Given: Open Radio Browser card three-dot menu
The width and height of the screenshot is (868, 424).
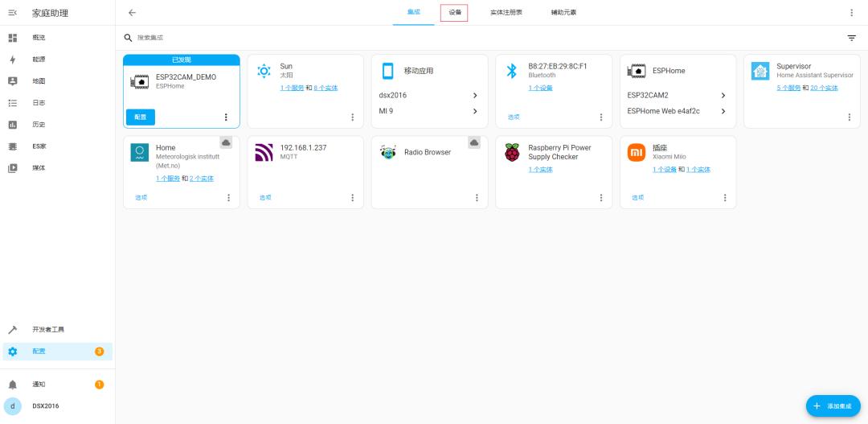Looking at the screenshot, I should 477,197.
